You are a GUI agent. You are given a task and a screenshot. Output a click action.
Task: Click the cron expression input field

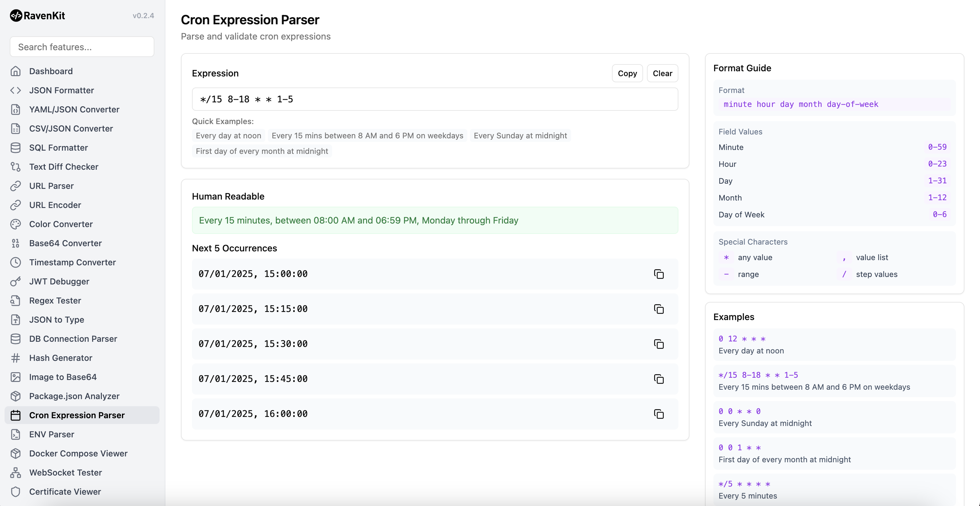point(435,99)
